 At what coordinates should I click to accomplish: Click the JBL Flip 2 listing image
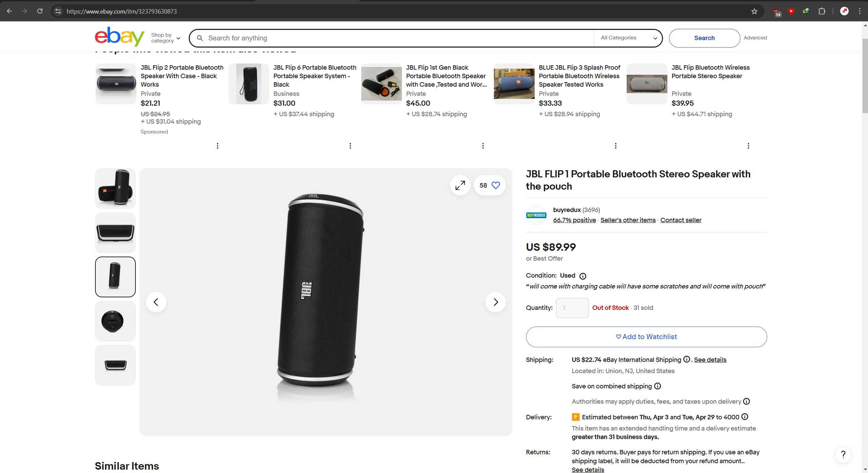[116, 84]
